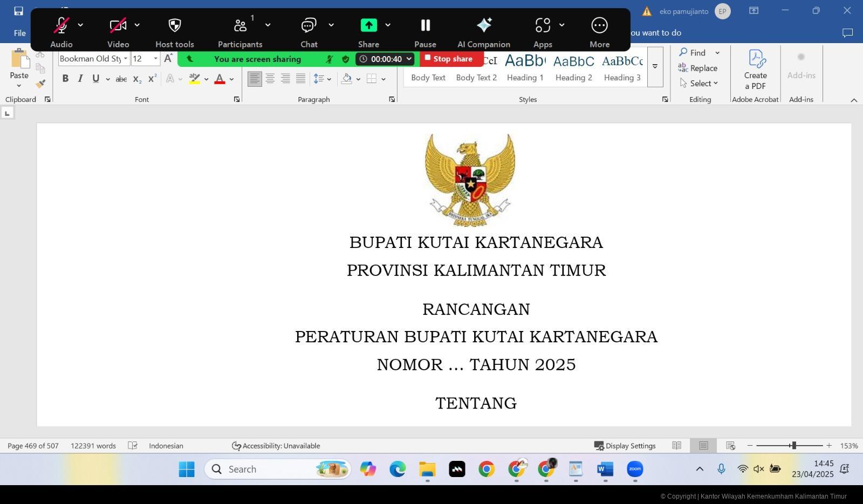
Task: Open the Select dropdown
Action: tap(699, 83)
